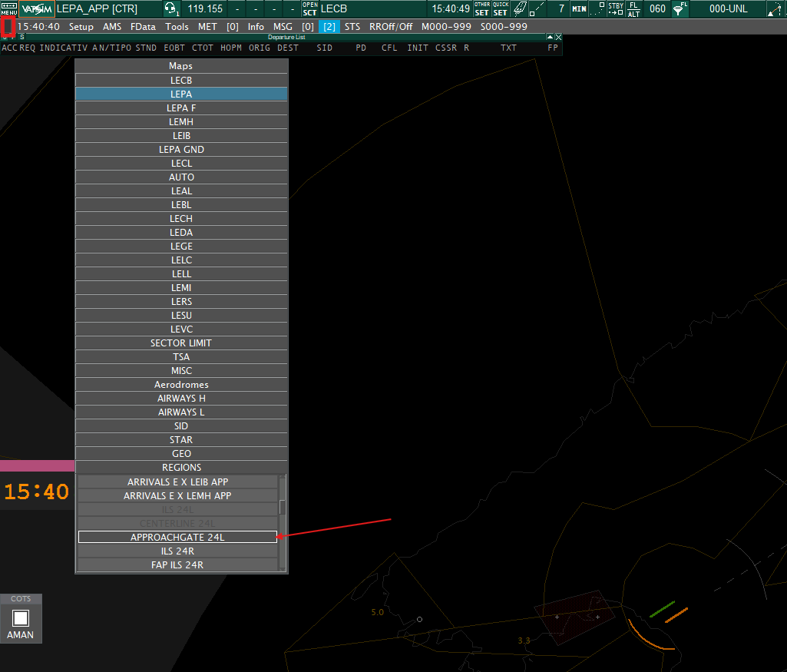The width and height of the screenshot is (787, 672).
Task: Click the QUICK SET icon
Action: [501, 9]
